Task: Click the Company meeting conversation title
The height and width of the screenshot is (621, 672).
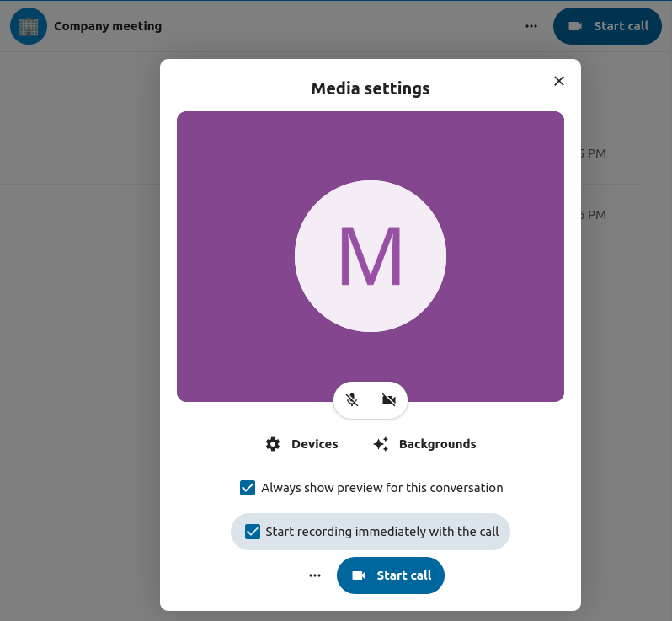Action: (108, 26)
